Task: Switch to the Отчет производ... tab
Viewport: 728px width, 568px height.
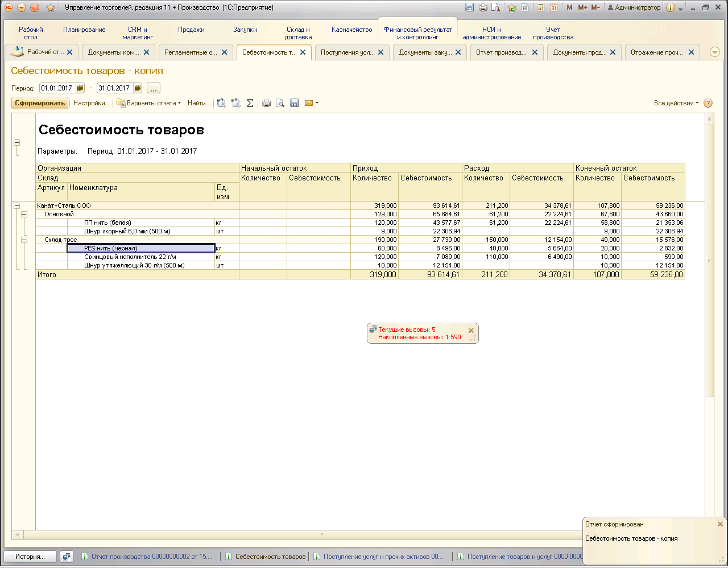Action: (500, 52)
